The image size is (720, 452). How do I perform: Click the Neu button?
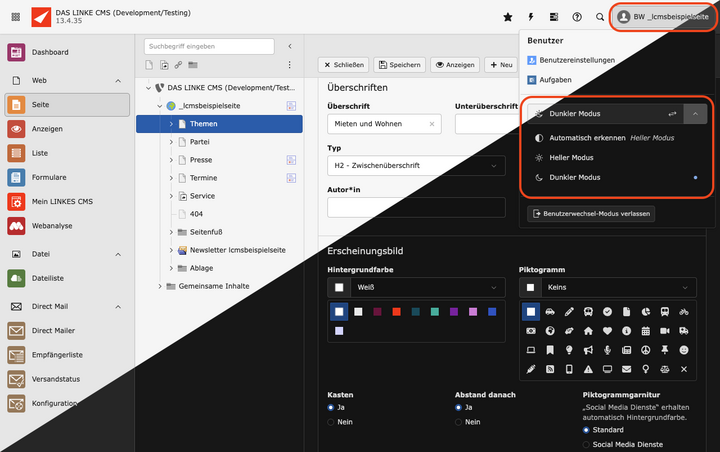click(x=501, y=65)
